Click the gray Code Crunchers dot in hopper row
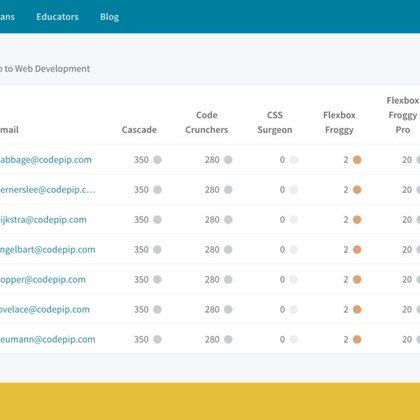This screenshot has width=420, height=420. (228, 279)
